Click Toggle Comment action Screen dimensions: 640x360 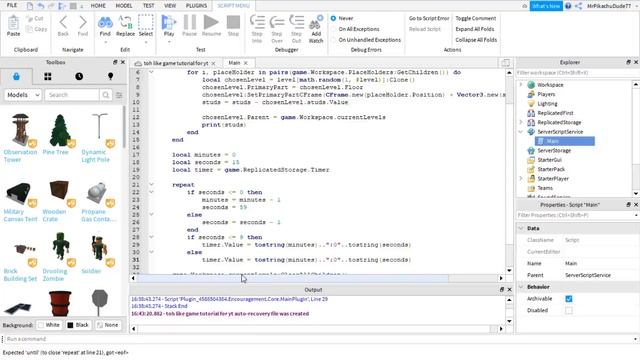pos(476,18)
